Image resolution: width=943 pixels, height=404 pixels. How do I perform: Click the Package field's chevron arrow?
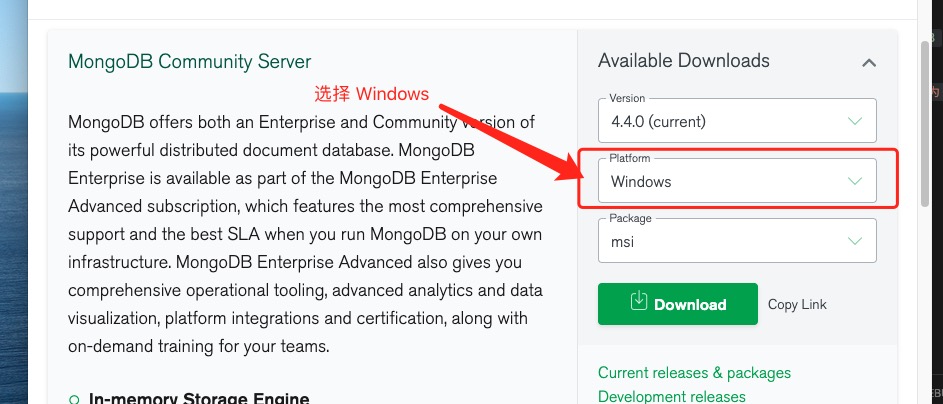pos(854,241)
